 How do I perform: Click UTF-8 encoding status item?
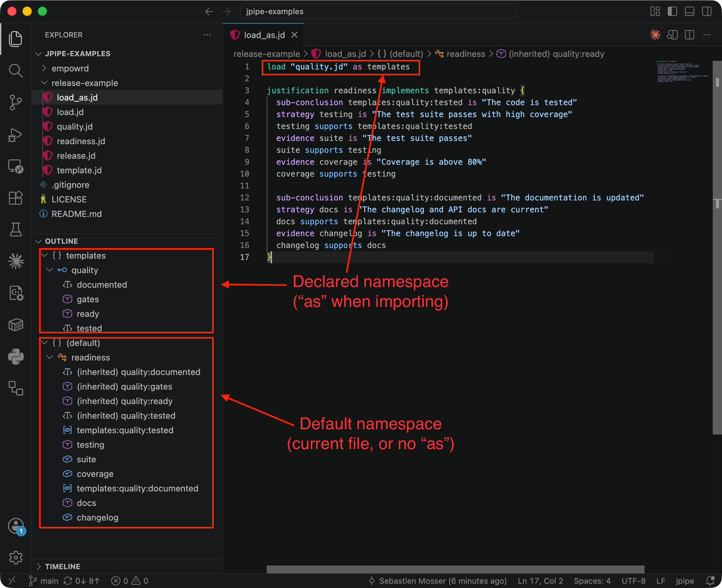[x=633, y=580]
